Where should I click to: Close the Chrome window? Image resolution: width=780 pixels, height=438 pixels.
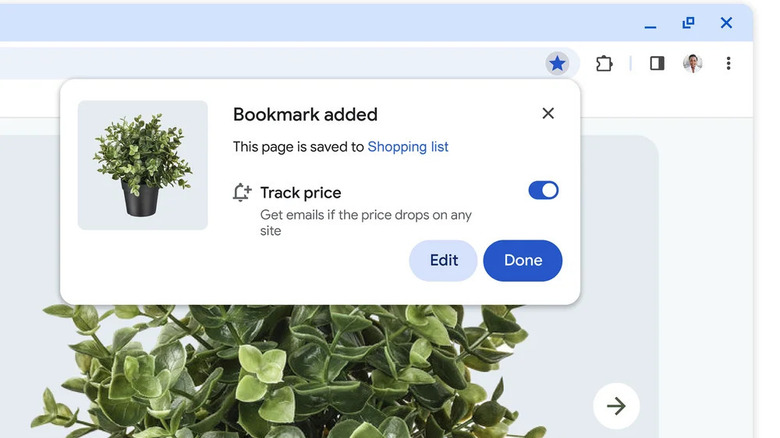726,22
